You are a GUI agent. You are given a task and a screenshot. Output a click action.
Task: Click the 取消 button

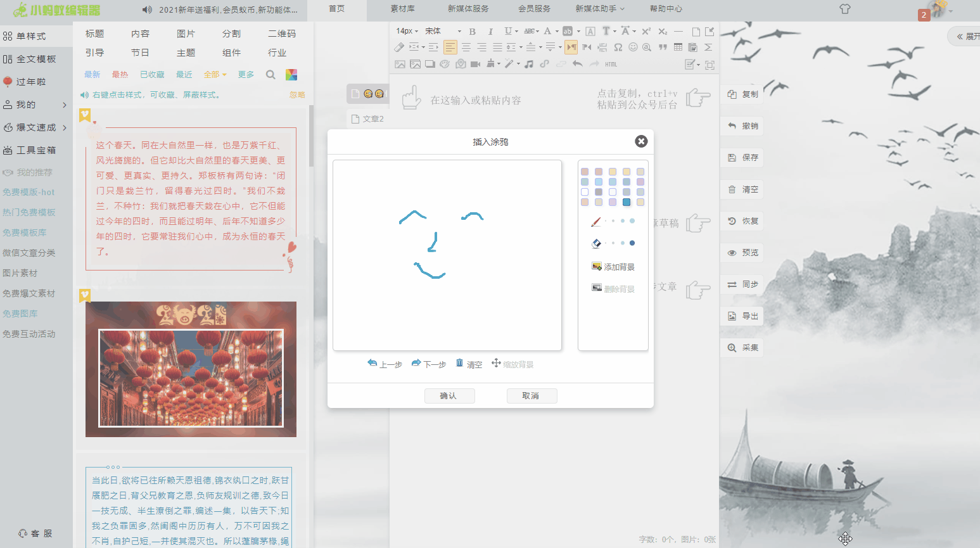pyautogui.click(x=531, y=396)
